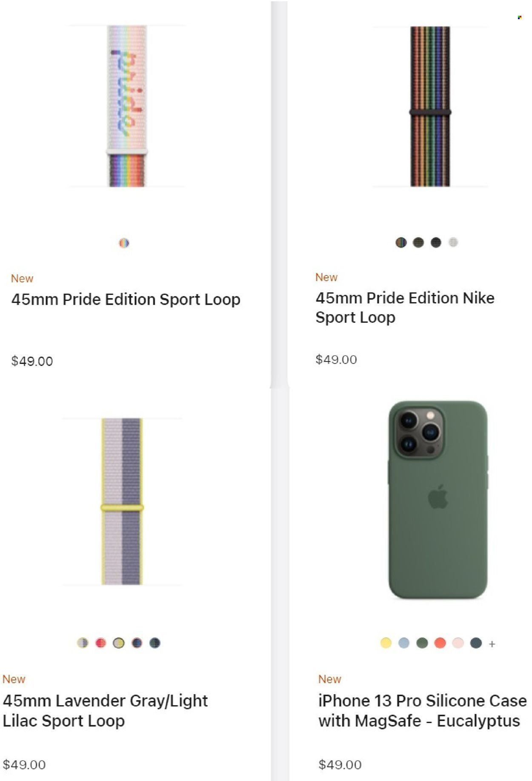Choose the dark slate blue case swatch

click(476, 643)
